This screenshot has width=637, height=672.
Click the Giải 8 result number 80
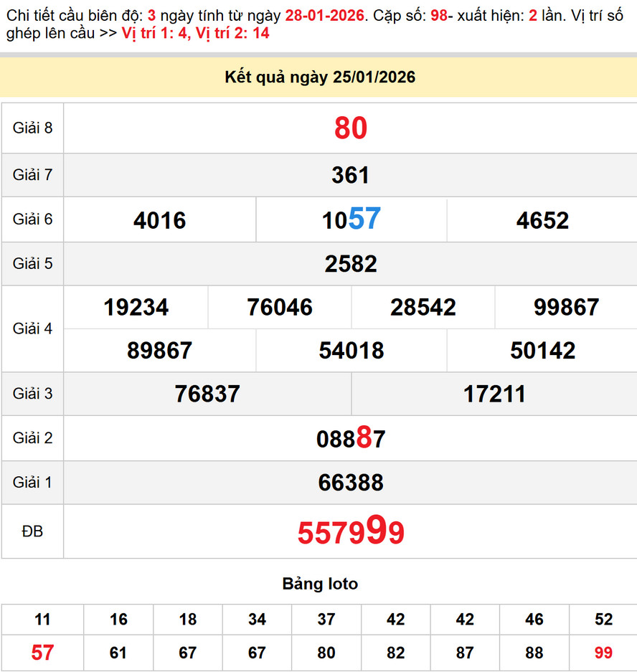(350, 128)
